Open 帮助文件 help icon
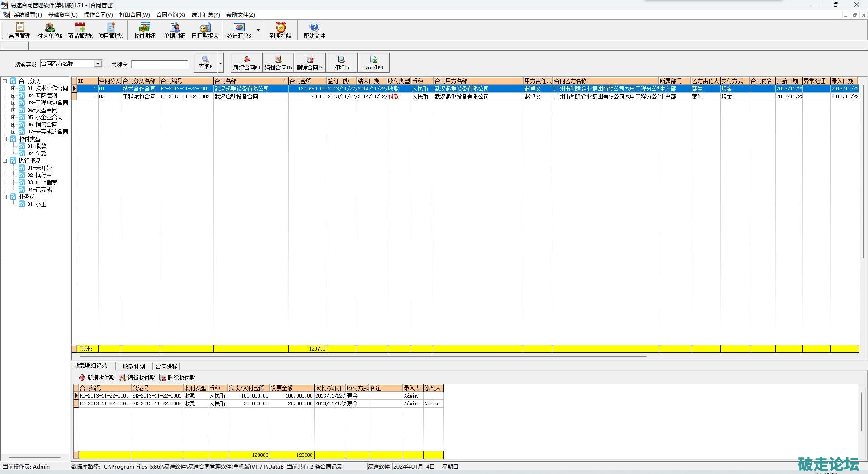 (x=314, y=30)
